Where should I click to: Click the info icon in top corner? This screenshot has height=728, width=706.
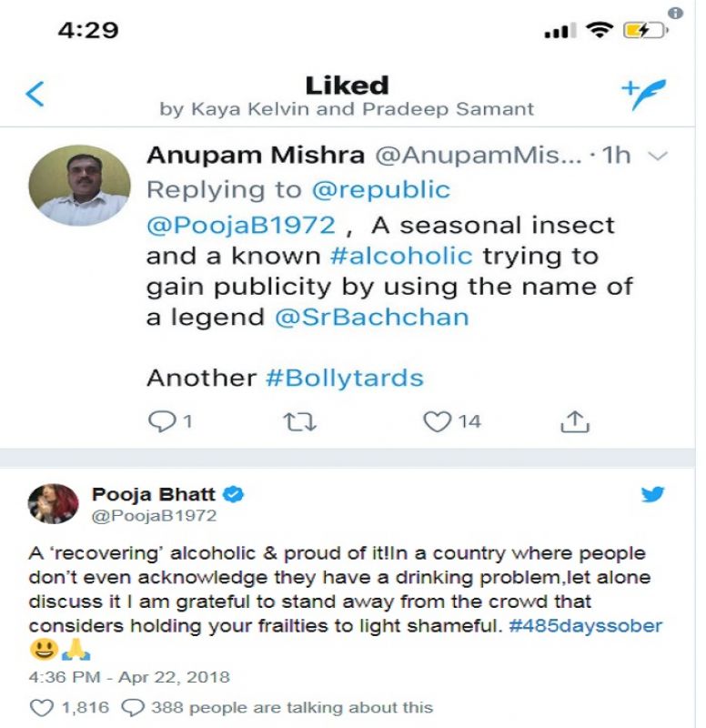click(x=675, y=14)
